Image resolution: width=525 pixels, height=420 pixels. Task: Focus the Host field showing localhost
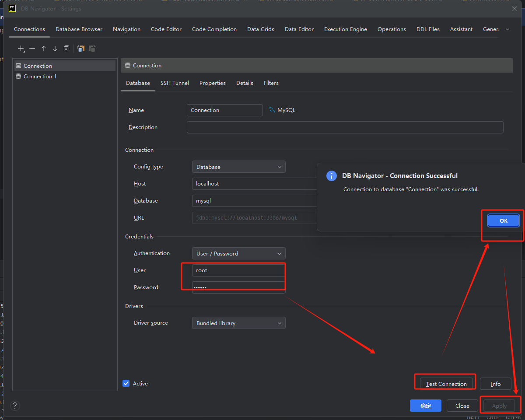coord(255,184)
